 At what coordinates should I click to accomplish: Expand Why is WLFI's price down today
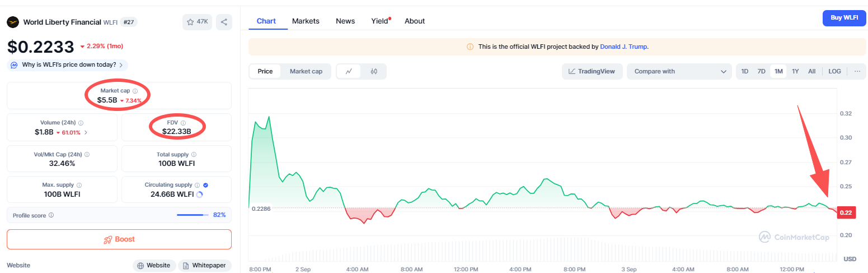[x=67, y=65]
